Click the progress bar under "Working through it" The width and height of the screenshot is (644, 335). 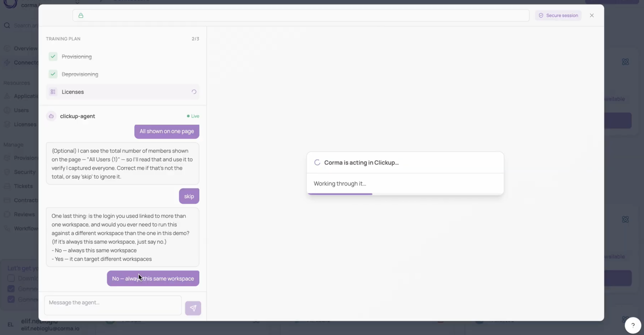[x=405, y=194]
